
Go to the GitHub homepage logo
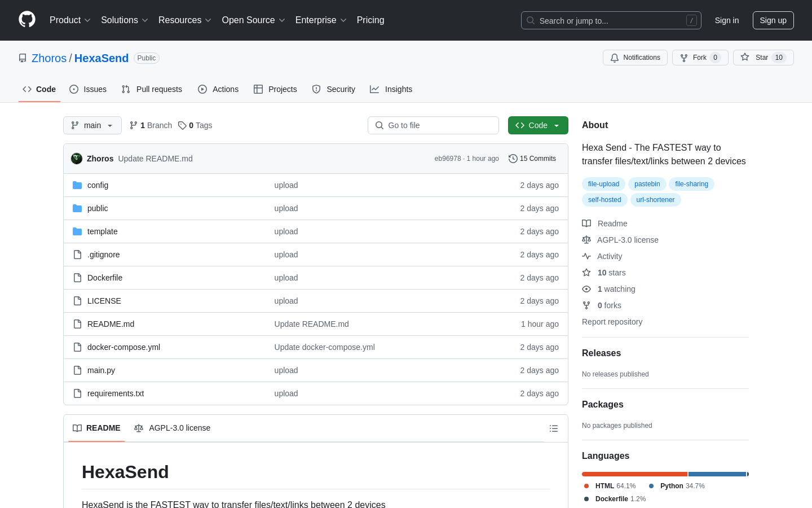pos(27,20)
